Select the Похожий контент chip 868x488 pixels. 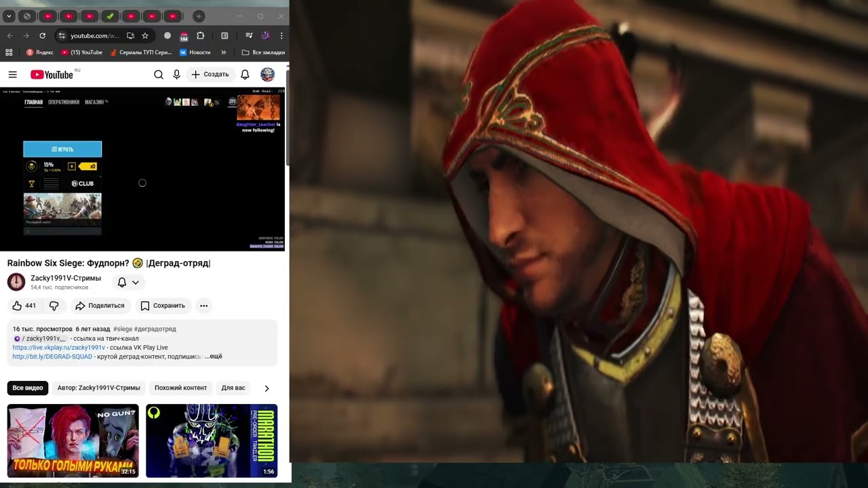[x=180, y=388]
